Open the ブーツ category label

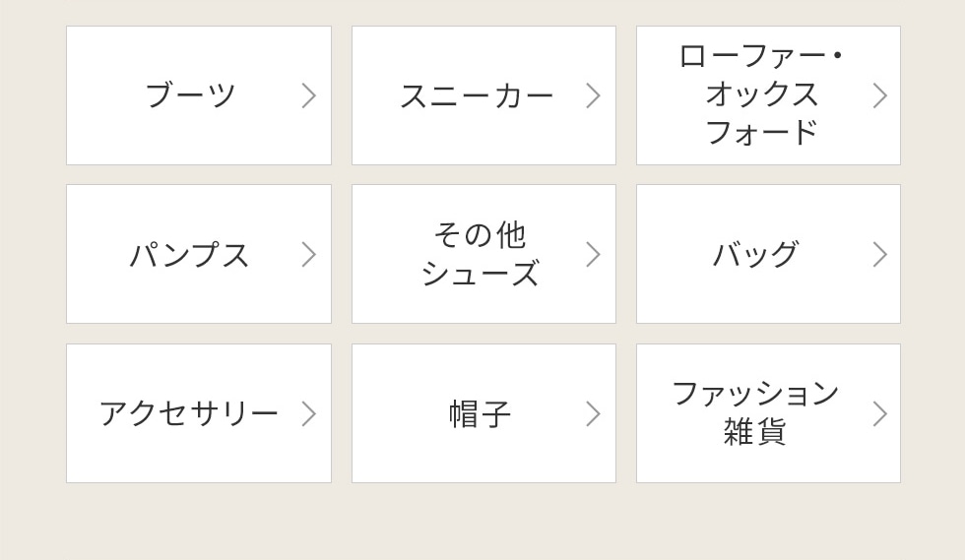(190, 95)
